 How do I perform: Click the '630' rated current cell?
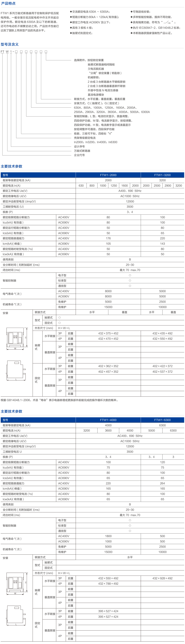click(81, 185)
